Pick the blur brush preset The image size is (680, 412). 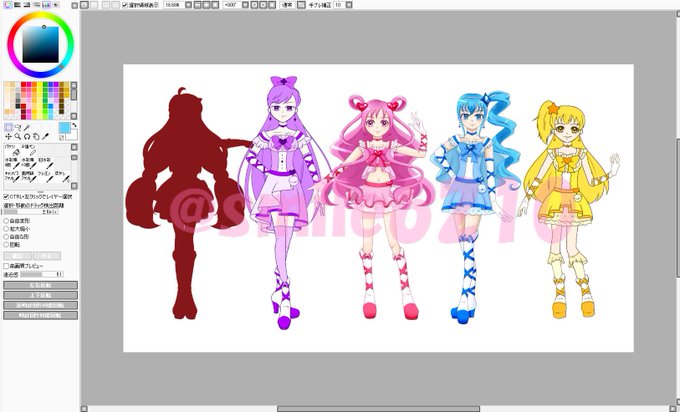(x=62, y=177)
